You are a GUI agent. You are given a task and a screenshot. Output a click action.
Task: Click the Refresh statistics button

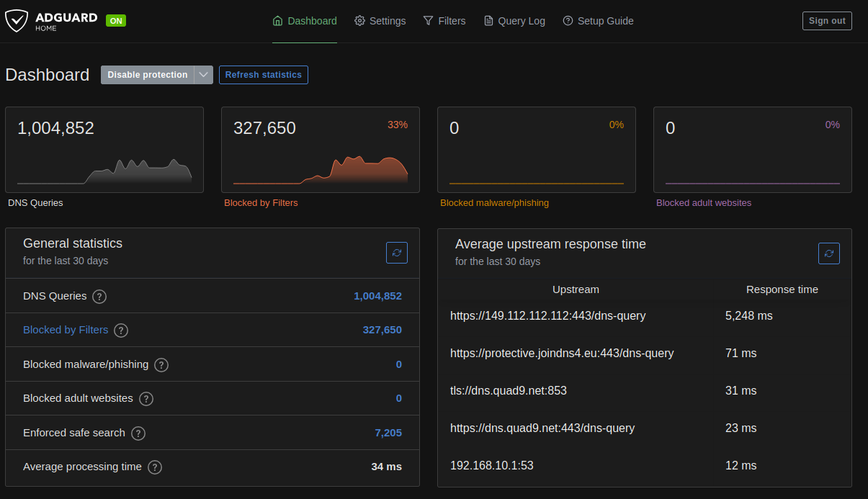pos(264,75)
